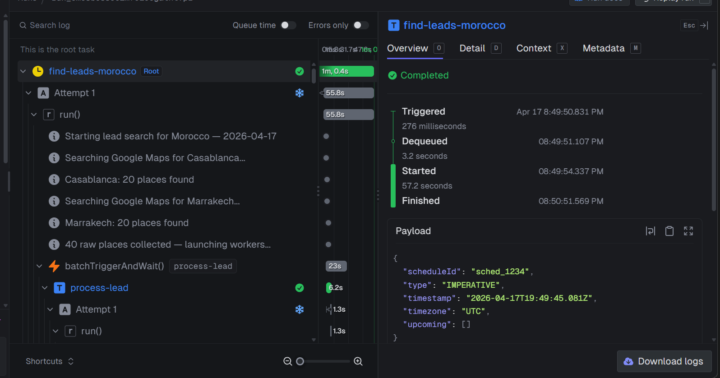Click the Download logs button

click(x=664, y=361)
